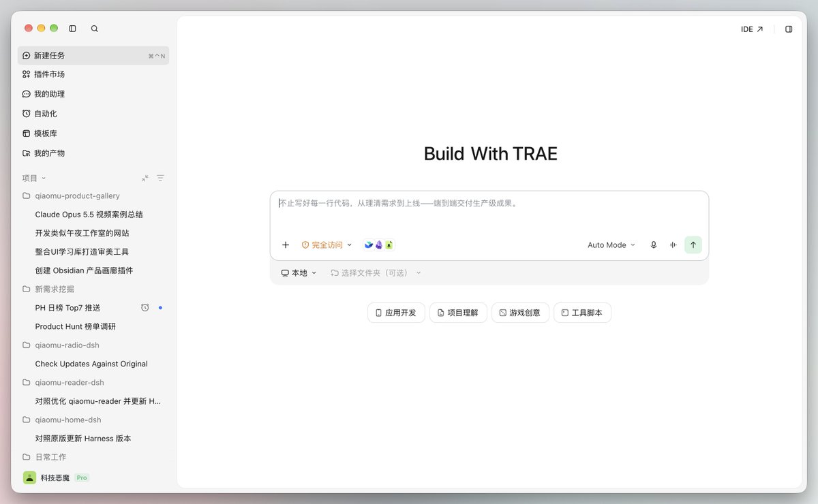The width and height of the screenshot is (818, 504).
Task: Collapse the qiaomu-product-gallery folder
Action: tap(93, 195)
